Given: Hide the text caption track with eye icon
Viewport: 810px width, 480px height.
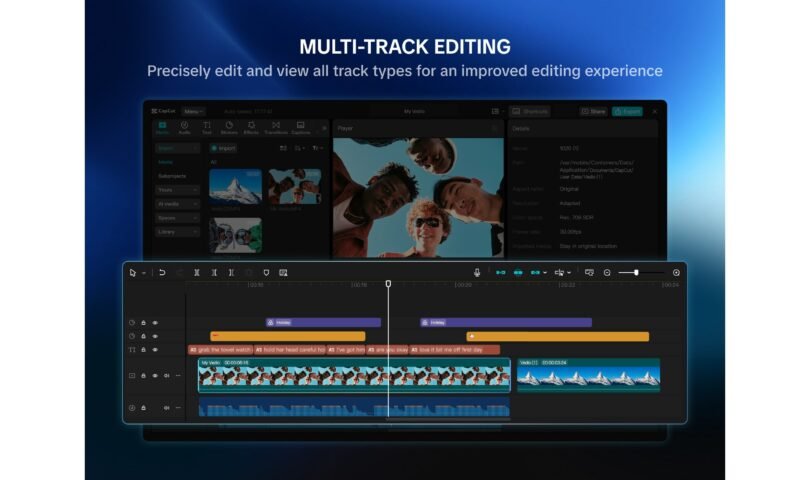Looking at the screenshot, I should tap(155, 350).
